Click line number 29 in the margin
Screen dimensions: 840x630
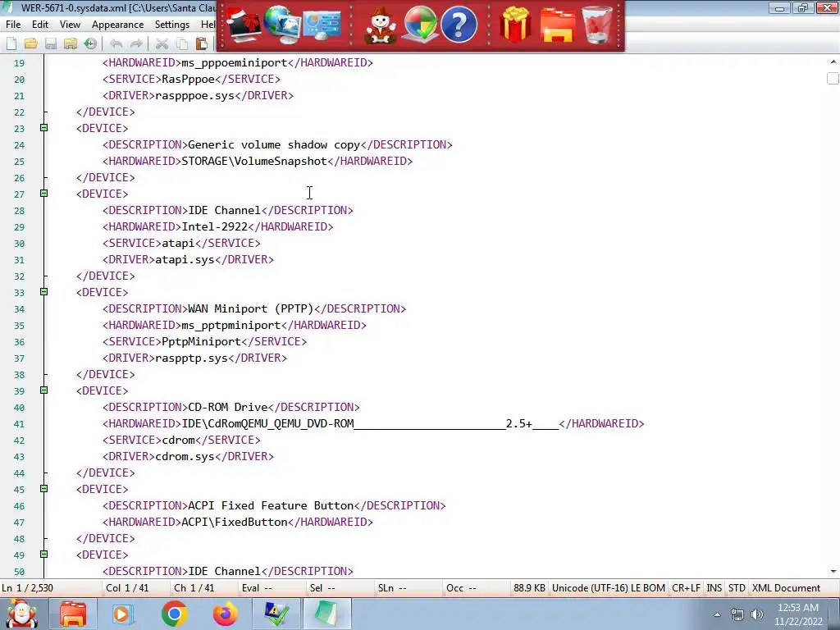(20, 227)
